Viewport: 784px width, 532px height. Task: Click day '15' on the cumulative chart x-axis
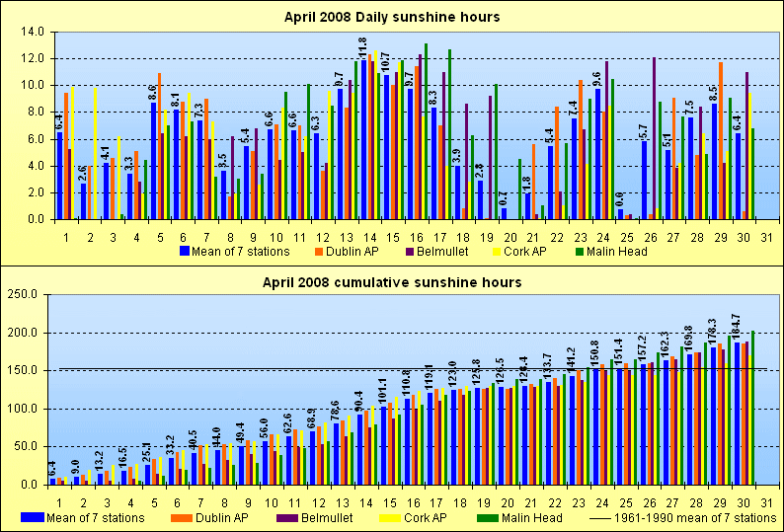(x=389, y=503)
